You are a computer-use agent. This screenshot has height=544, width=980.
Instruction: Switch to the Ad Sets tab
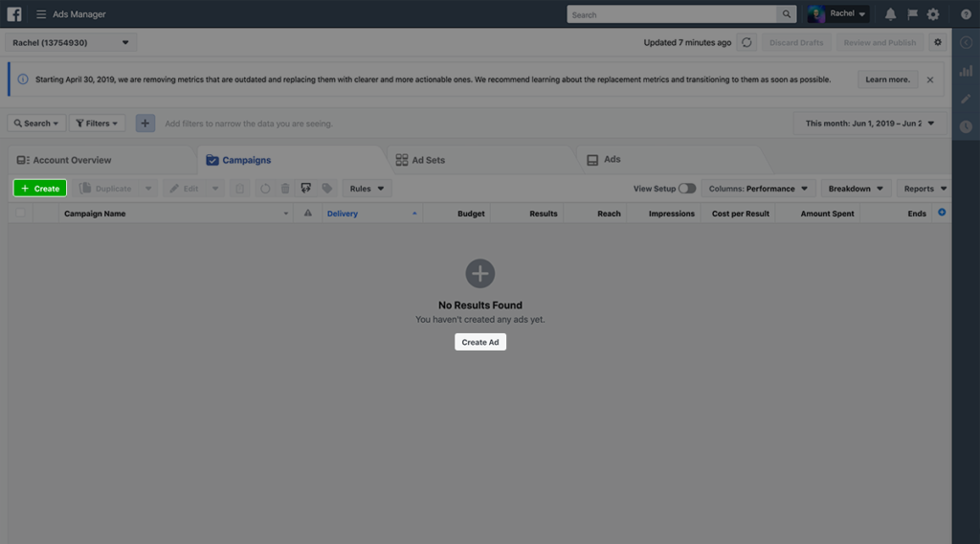point(428,160)
